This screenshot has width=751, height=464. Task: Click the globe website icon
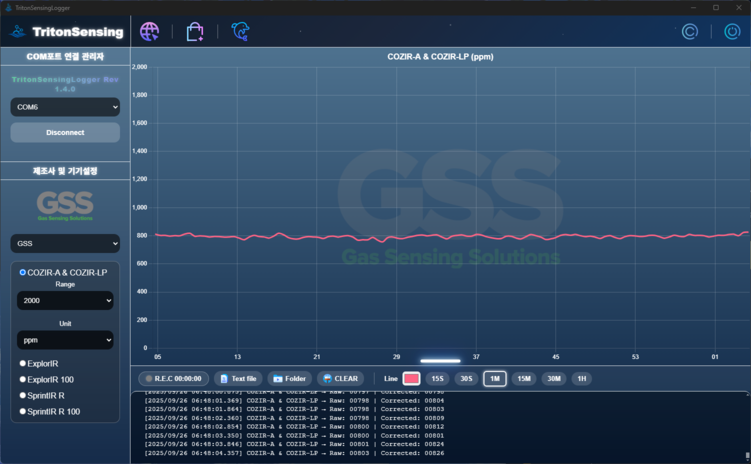point(149,32)
